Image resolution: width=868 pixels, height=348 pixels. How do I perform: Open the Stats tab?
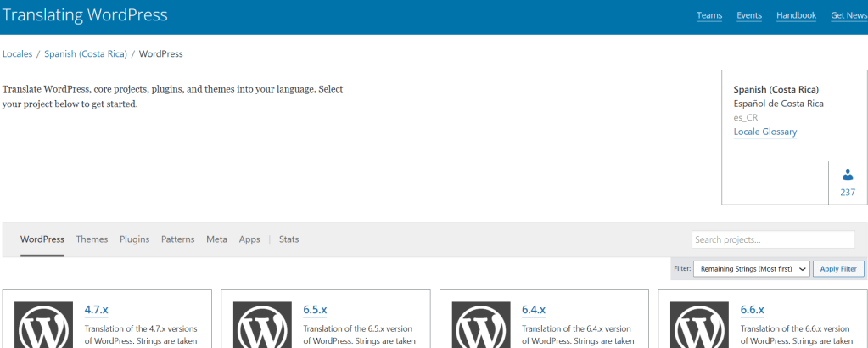(289, 239)
